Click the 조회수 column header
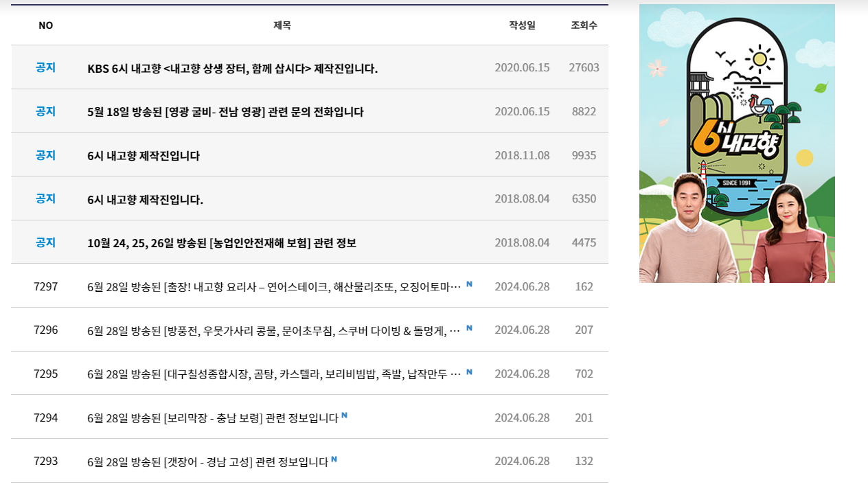The width and height of the screenshot is (868, 491). coord(584,25)
